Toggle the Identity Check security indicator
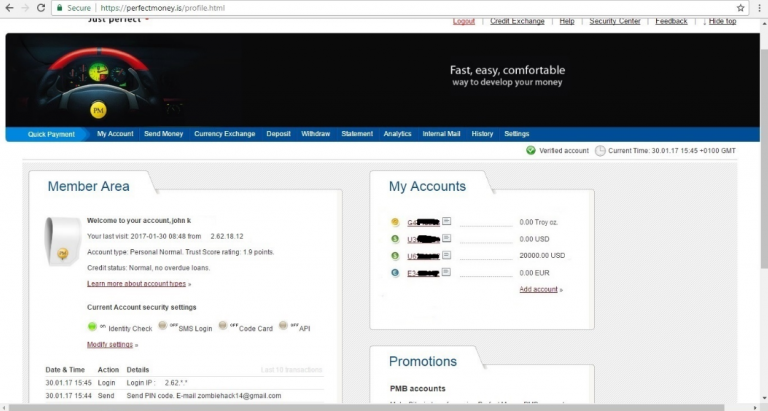Image resolution: width=768 pixels, height=411 pixels. [x=92, y=326]
